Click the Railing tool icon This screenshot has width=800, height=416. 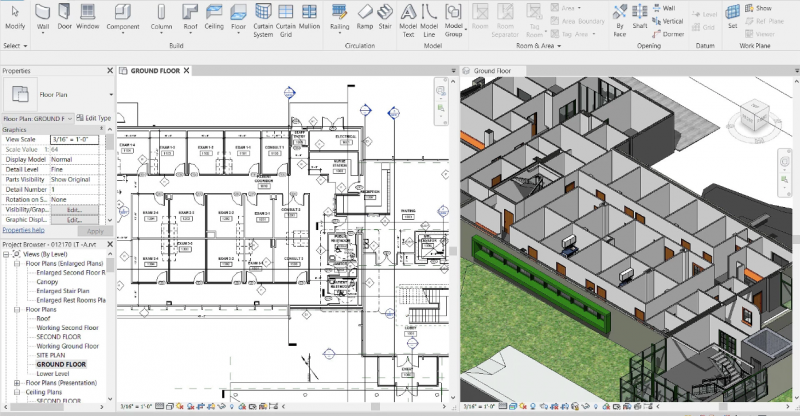coord(339,14)
